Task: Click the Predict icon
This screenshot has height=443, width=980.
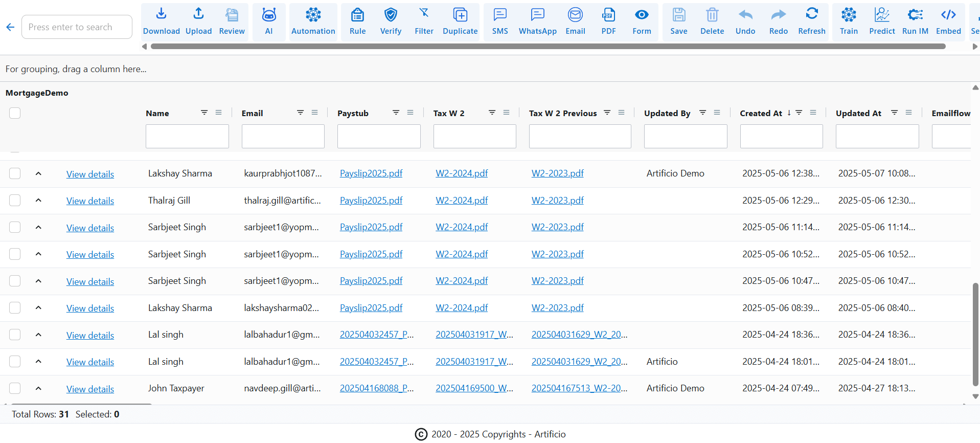Action: 882,22
